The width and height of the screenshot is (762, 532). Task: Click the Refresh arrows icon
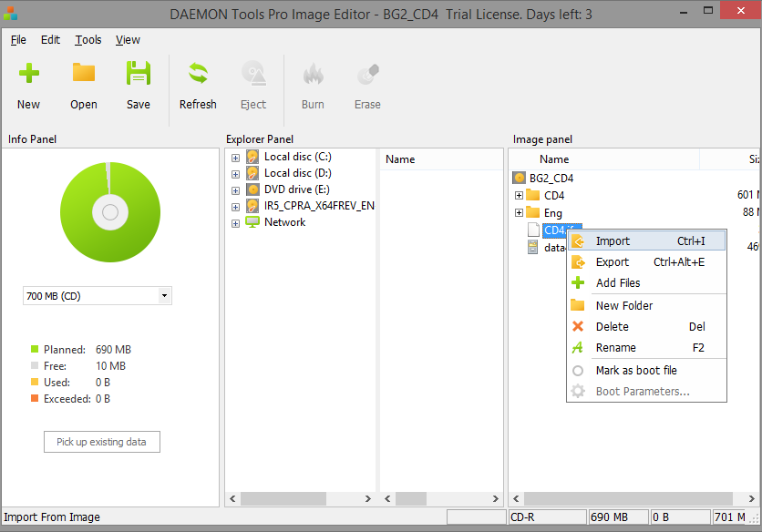[x=199, y=74]
